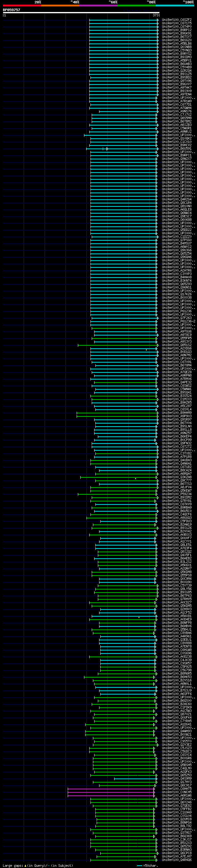The width and height of the screenshot is (197, 868).
Task: Select the label UniRef100_C0NCH5
Action: [177, 792]
